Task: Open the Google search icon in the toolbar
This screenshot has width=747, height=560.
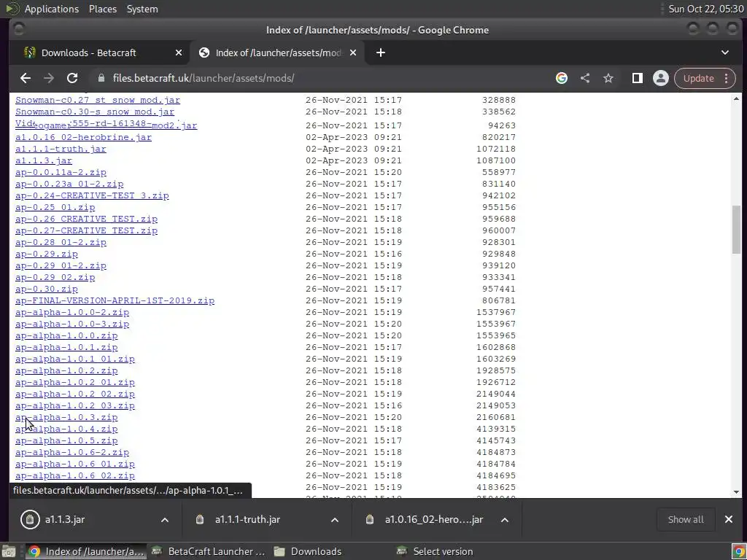Action: pos(562,79)
